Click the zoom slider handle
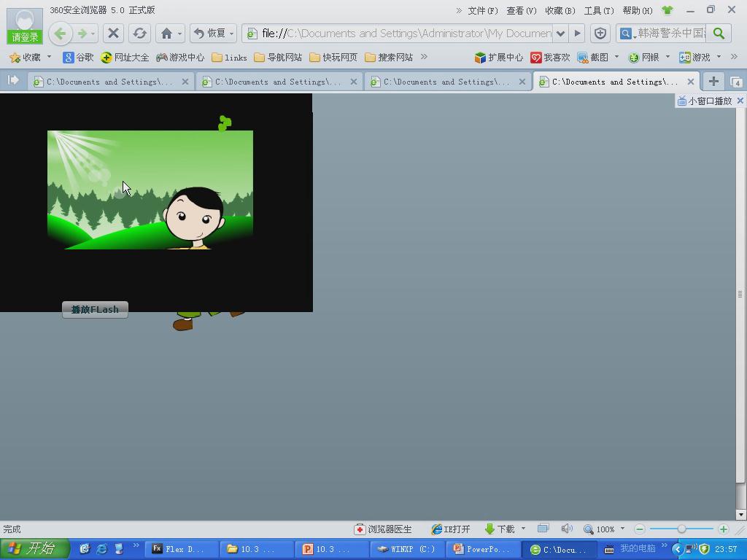Viewport: 747px width, 560px height. pyautogui.click(x=682, y=529)
